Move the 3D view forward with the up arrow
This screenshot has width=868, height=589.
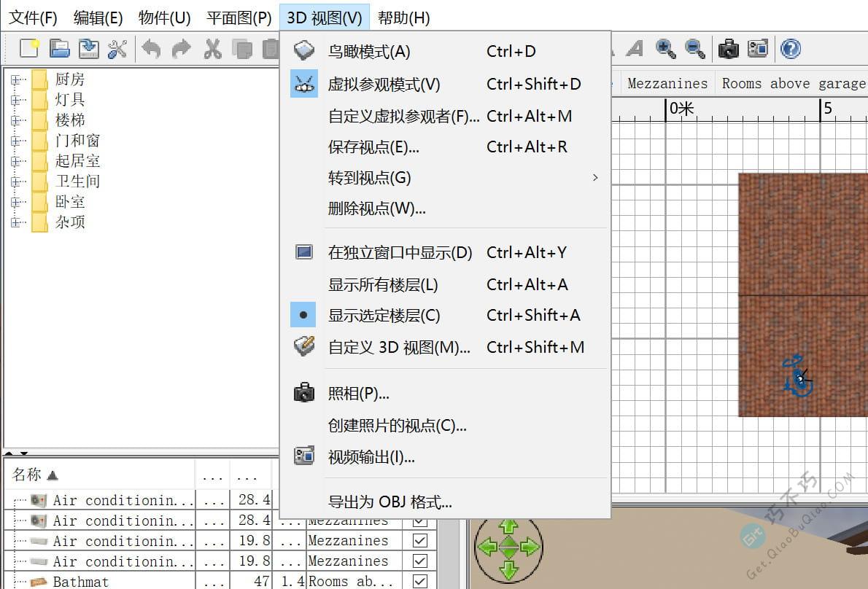pos(508,526)
